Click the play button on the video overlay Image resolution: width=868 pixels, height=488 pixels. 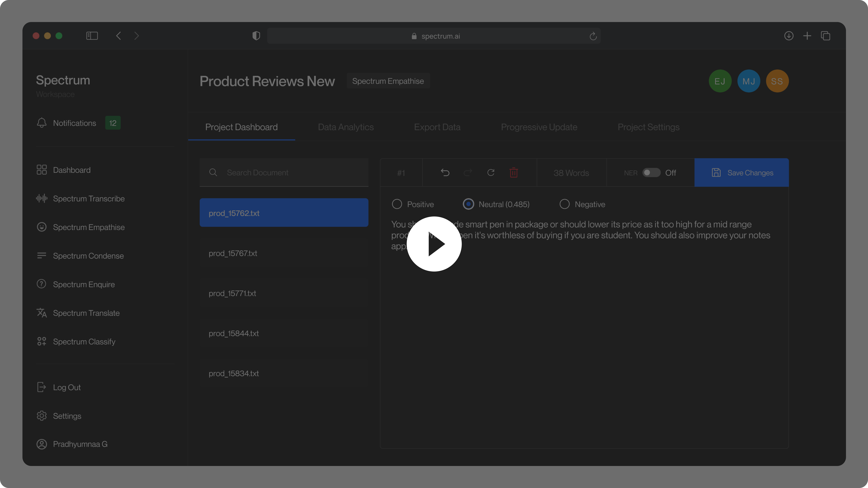[x=434, y=244]
